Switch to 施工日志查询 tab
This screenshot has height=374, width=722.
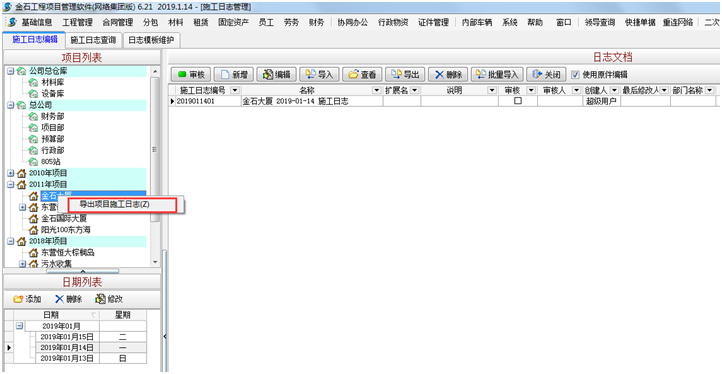tap(93, 41)
